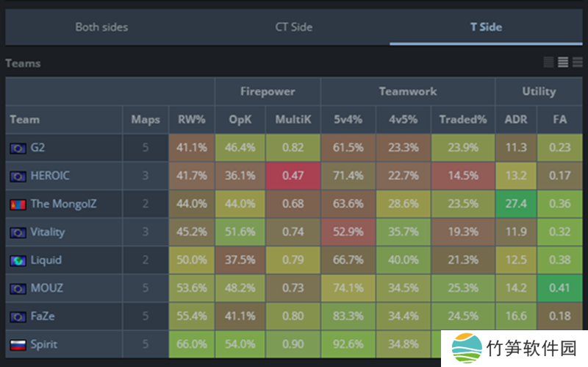The image size is (588, 367).
Task: Open the HEROIC team link
Action: tap(49, 176)
